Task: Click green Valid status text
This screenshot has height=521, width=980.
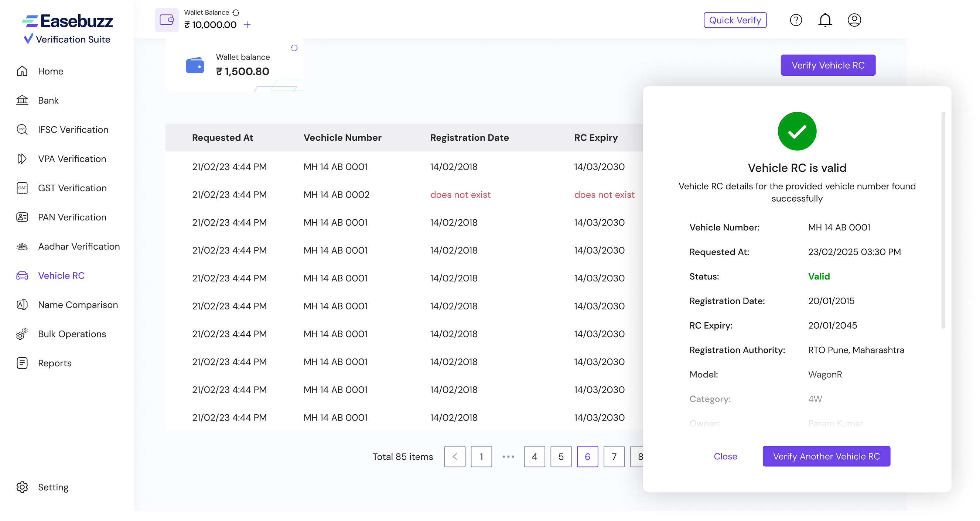Action: pyautogui.click(x=819, y=277)
